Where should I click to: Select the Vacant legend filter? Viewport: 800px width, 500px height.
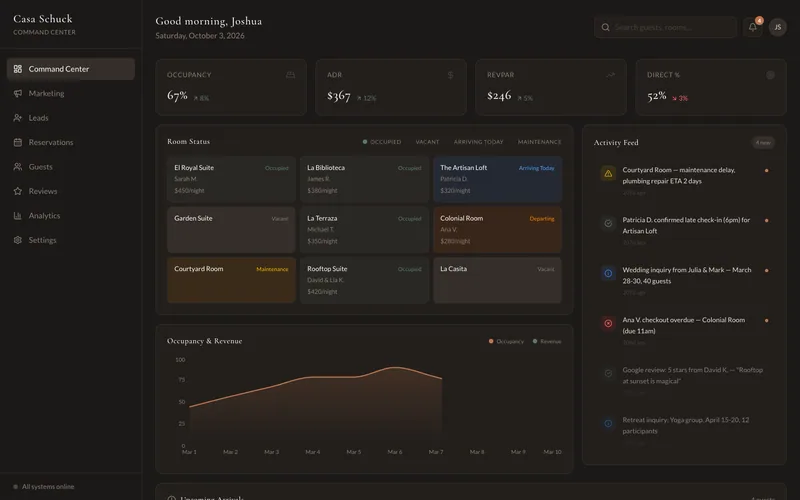(x=427, y=142)
